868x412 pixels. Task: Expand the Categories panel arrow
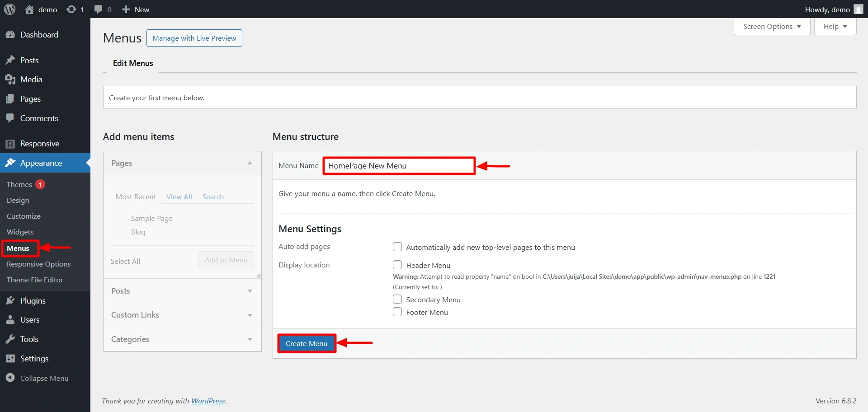(250, 339)
